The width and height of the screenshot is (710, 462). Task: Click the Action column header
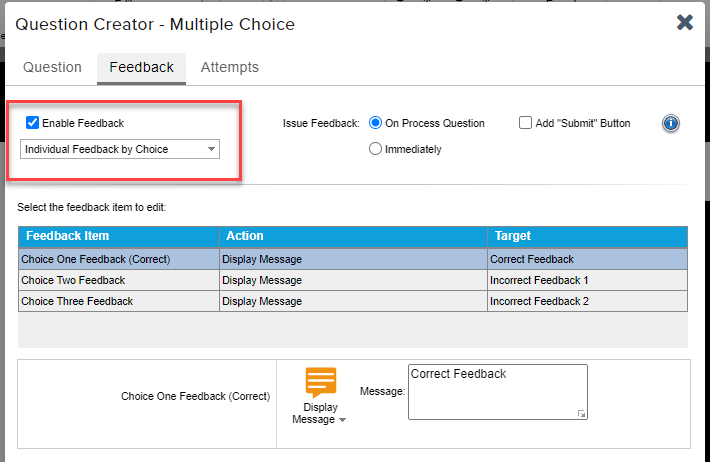tap(353, 236)
